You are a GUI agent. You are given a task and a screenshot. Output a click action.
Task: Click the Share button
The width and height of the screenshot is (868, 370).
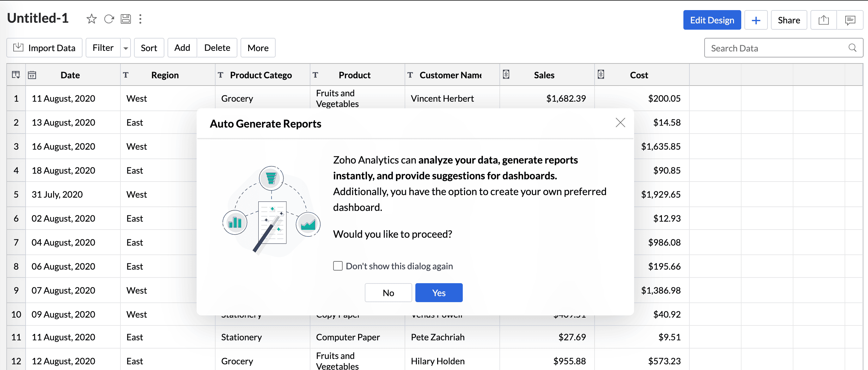pyautogui.click(x=788, y=20)
